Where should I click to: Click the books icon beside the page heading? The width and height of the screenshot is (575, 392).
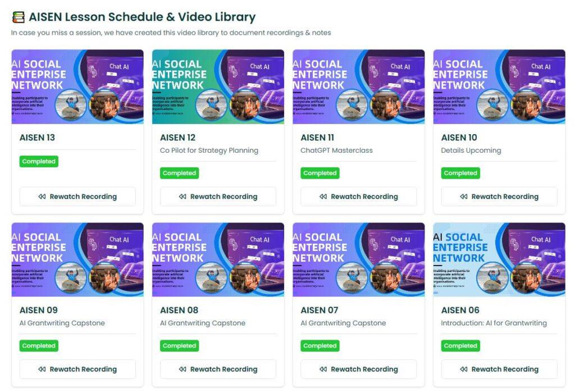click(x=19, y=17)
